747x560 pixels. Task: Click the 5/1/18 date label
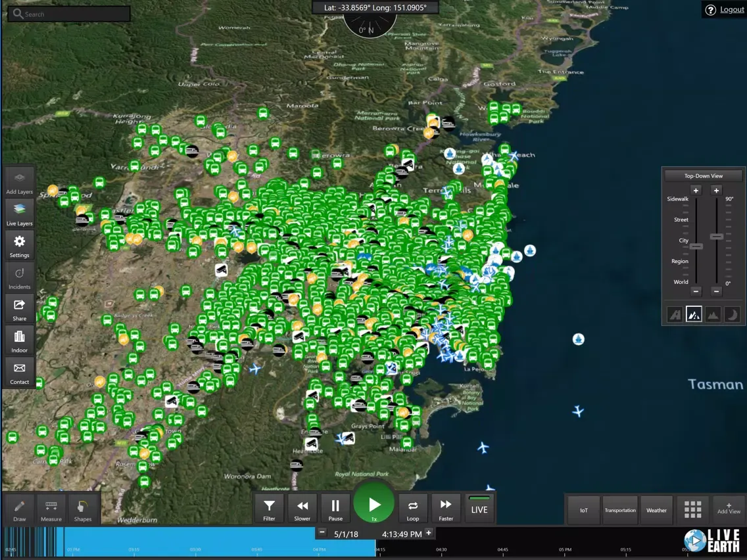pos(346,534)
